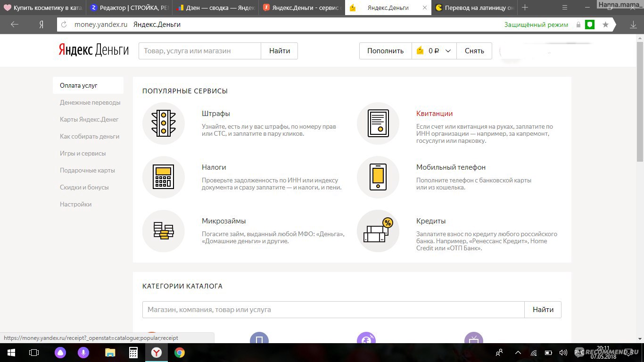
Task: Open Calculator from the taskbar
Action: pyautogui.click(x=133, y=353)
